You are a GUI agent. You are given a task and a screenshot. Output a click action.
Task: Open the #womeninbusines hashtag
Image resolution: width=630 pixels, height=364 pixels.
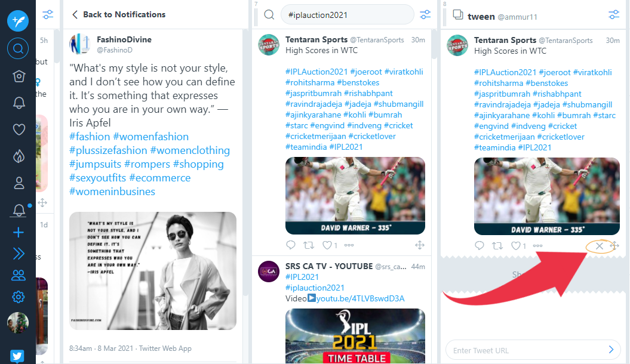[112, 191]
